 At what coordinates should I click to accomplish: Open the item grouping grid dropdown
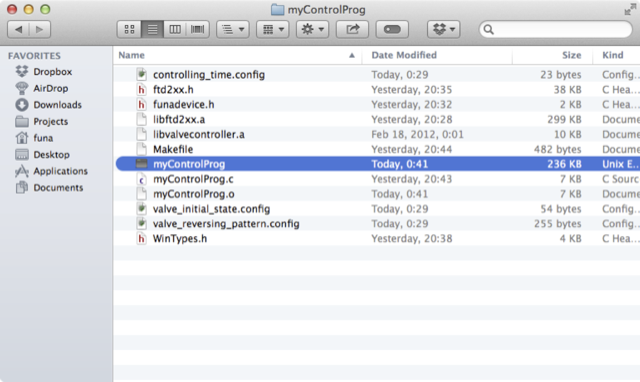pyautogui.click(x=273, y=29)
